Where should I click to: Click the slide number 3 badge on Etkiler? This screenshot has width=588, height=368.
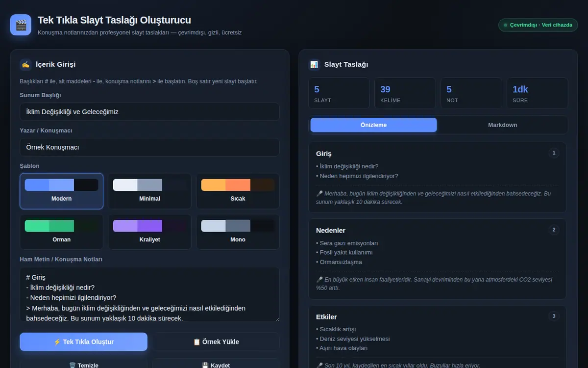pyautogui.click(x=554, y=316)
